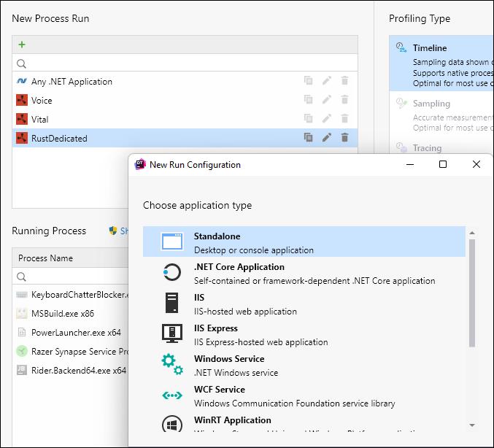Select the Standalone application type
This screenshot has width=494, height=448.
click(x=304, y=242)
